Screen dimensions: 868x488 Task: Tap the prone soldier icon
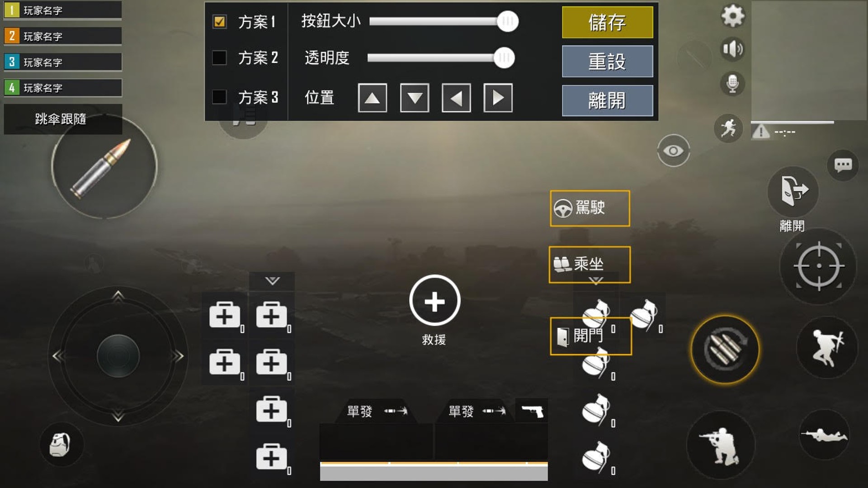coord(824,435)
